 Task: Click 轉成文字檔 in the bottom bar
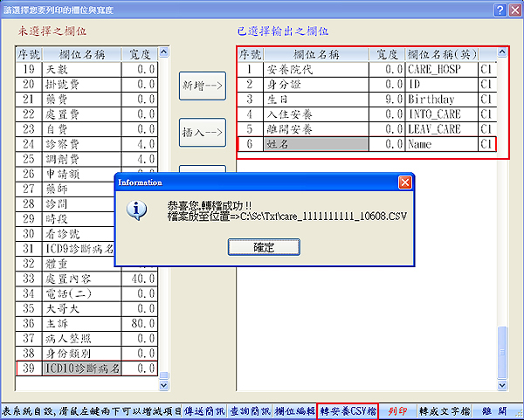click(444, 410)
